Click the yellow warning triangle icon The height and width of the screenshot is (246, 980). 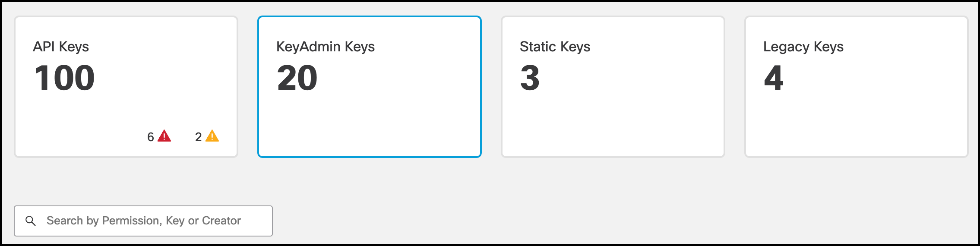212,136
